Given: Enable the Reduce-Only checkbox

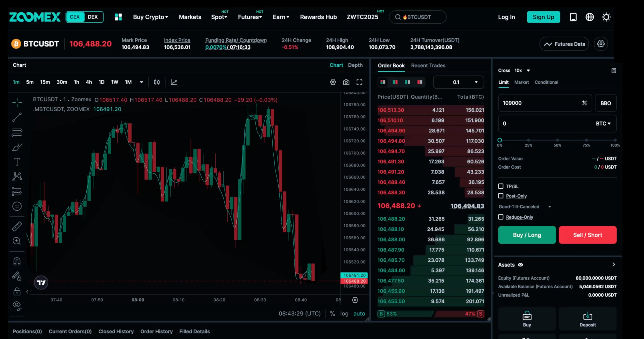Looking at the screenshot, I should click(501, 217).
